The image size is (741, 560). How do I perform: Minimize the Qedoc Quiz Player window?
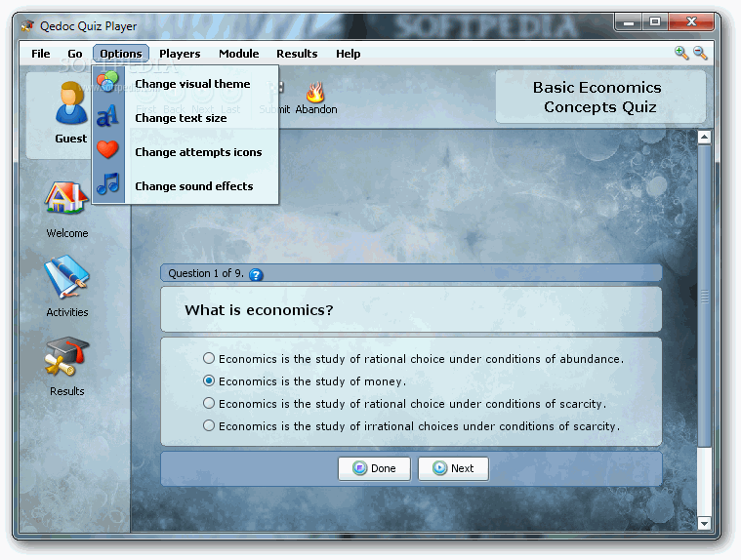point(628,22)
